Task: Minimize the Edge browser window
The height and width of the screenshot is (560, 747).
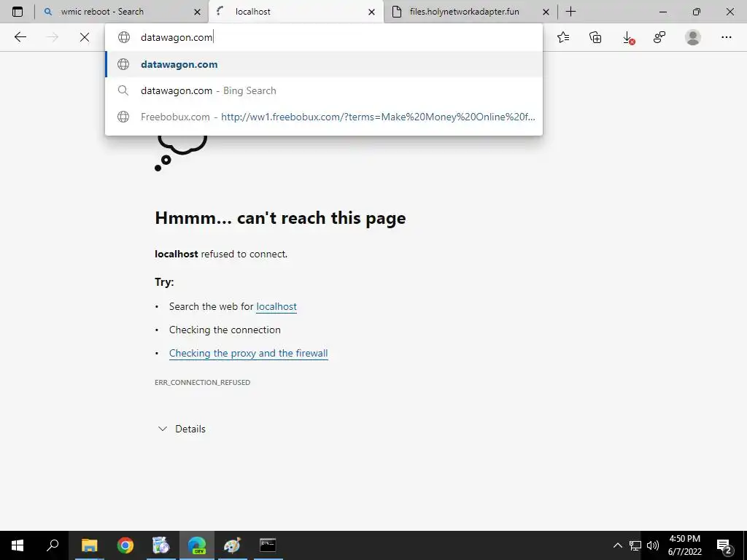Action: point(662,12)
